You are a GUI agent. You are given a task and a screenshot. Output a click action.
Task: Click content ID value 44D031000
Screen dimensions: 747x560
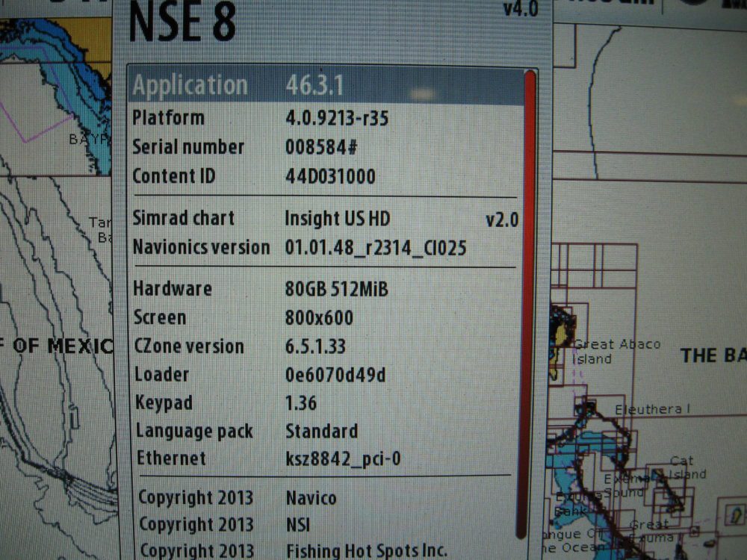pyautogui.click(x=330, y=177)
